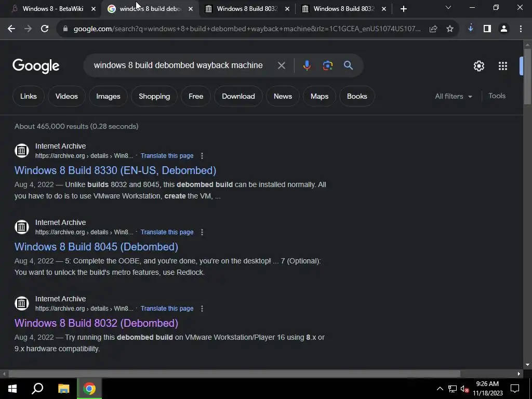Image resolution: width=532 pixels, height=399 pixels.
Task: Open Chrome three-dot menu
Action: point(521,29)
